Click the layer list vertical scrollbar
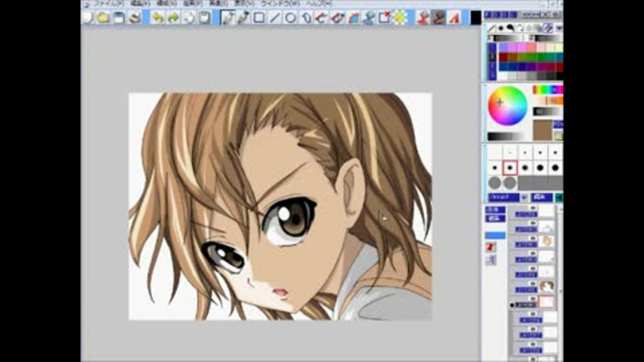The height and width of the screenshot is (362, 644). point(559,283)
